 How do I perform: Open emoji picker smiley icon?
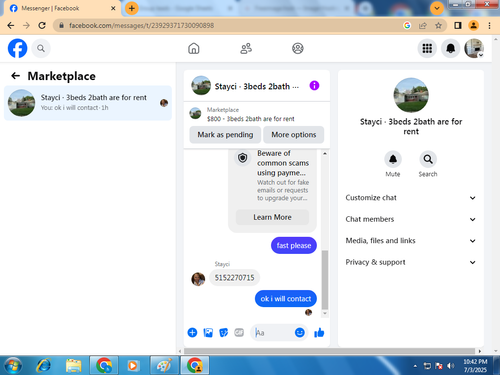tap(300, 332)
